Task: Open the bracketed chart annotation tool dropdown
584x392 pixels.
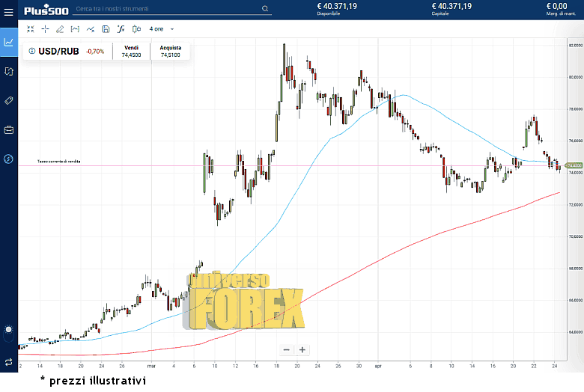Action: tap(75, 29)
